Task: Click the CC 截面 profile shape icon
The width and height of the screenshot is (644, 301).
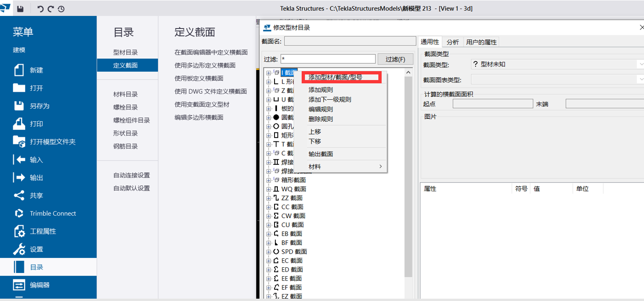Action: 276,207
